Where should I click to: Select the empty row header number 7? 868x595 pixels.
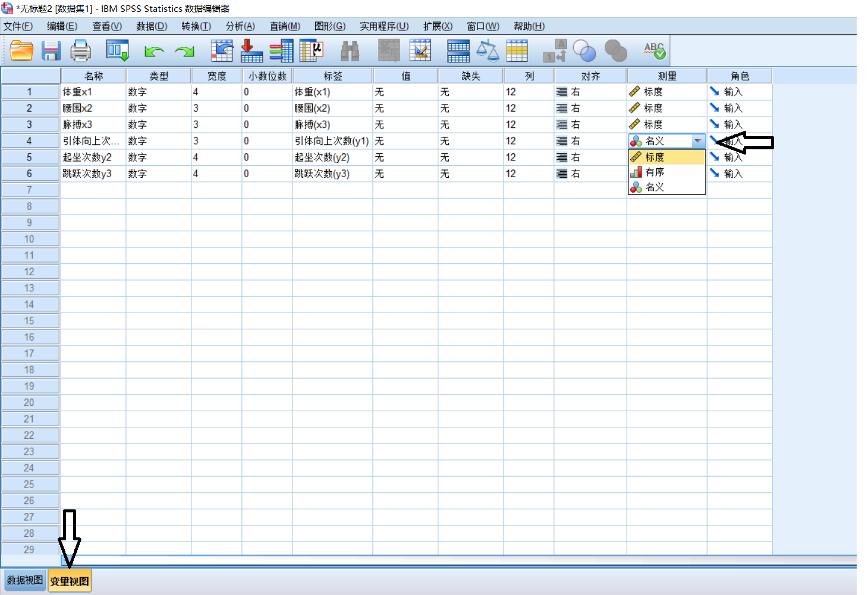click(x=30, y=190)
